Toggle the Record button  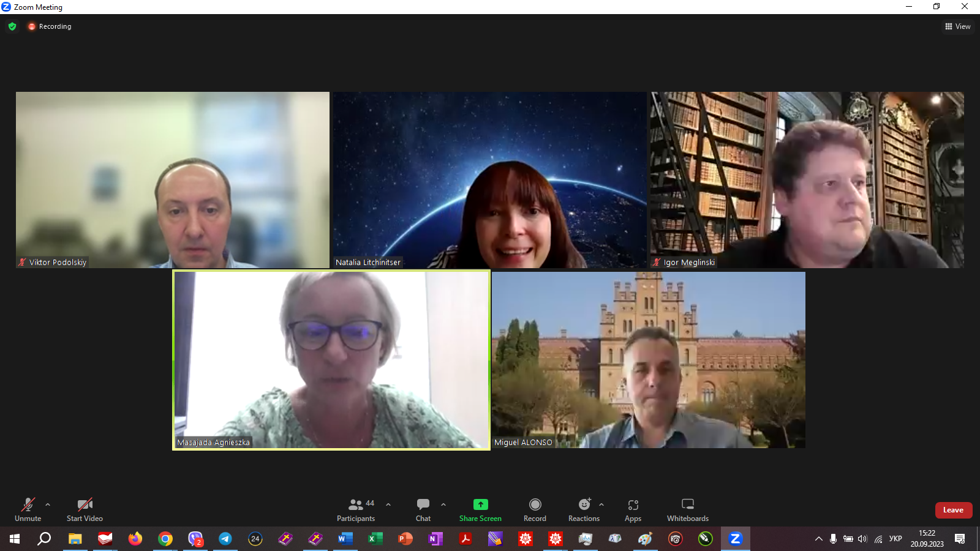point(535,509)
